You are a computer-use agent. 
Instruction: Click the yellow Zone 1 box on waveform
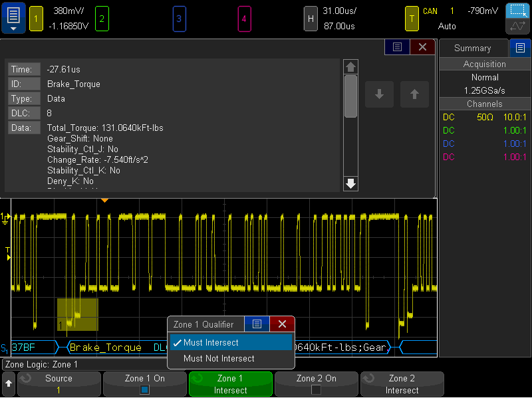pyautogui.click(x=78, y=314)
